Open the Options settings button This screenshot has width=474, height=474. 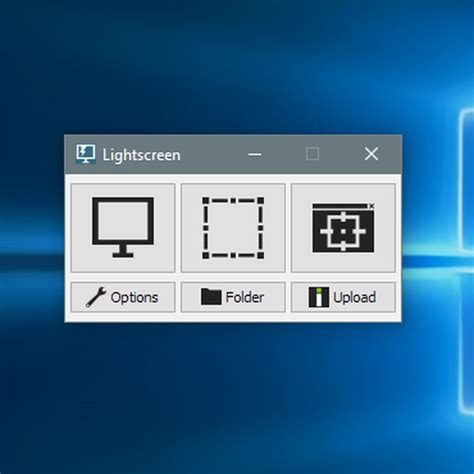coord(123,297)
